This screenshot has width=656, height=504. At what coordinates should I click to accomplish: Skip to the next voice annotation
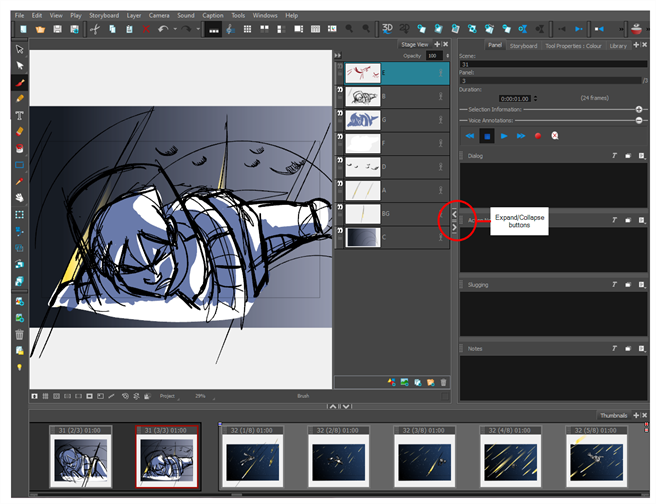point(521,136)
